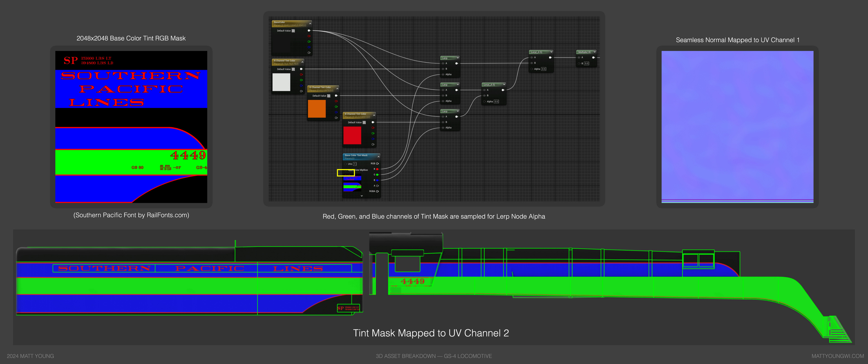This screenshot has height=364, width=868.
Task: Collapse the G Channel Tint Color node
Action: pyautogui.click(x=337, y=89)
